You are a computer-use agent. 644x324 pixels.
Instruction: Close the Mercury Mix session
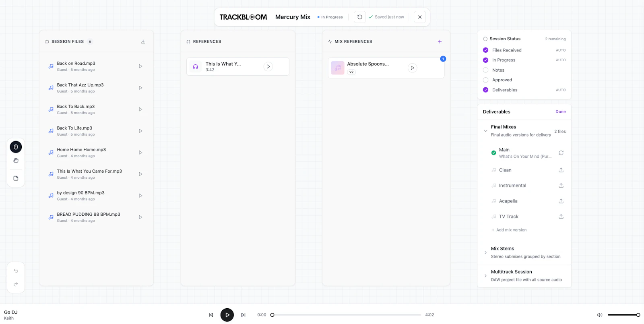click(420, 17)
